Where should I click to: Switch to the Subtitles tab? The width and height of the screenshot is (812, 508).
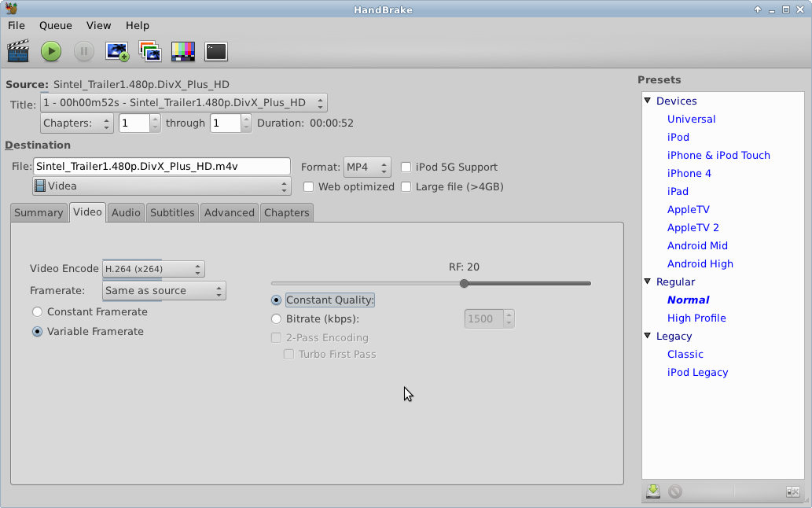tap(172, 213)
